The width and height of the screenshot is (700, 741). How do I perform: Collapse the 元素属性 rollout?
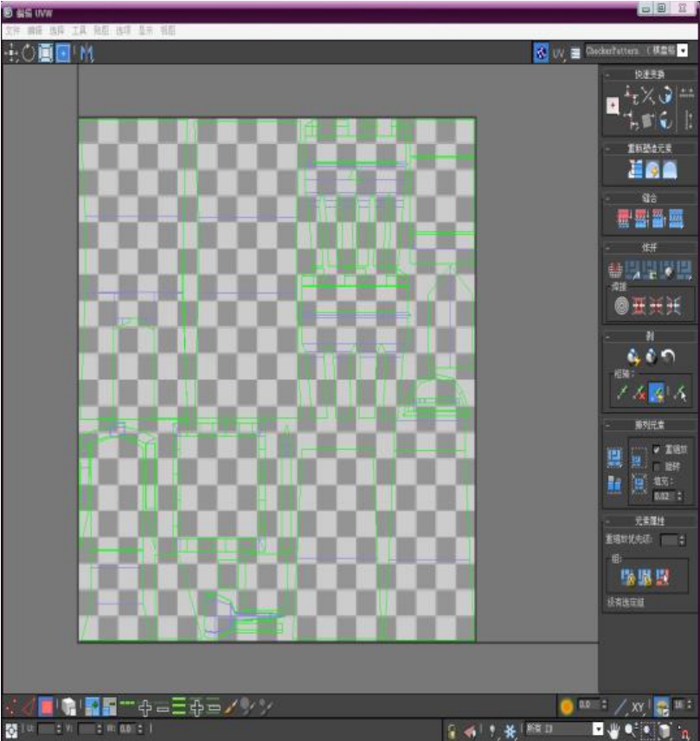(649, 521)
